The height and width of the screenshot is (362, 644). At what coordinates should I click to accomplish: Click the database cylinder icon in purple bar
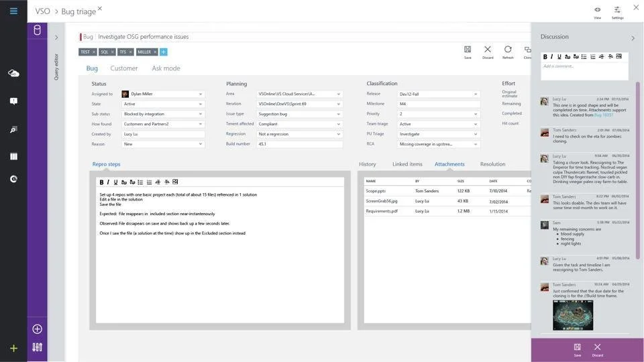coord(37,30)
